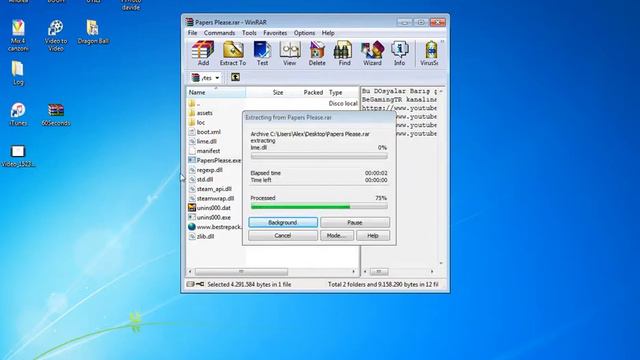The image size is (640, 360).
Task: Click the status bar key and drive icon
Action: point(195,284)
